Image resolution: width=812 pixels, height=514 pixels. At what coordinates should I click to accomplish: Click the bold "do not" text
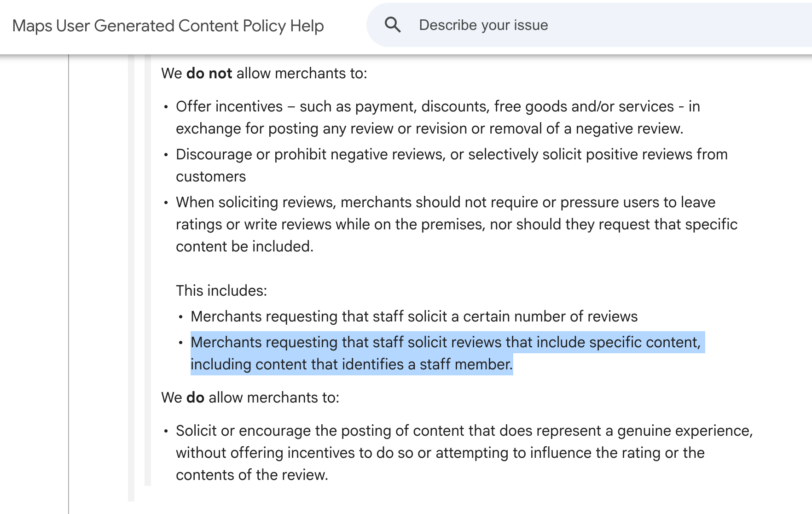209,73
